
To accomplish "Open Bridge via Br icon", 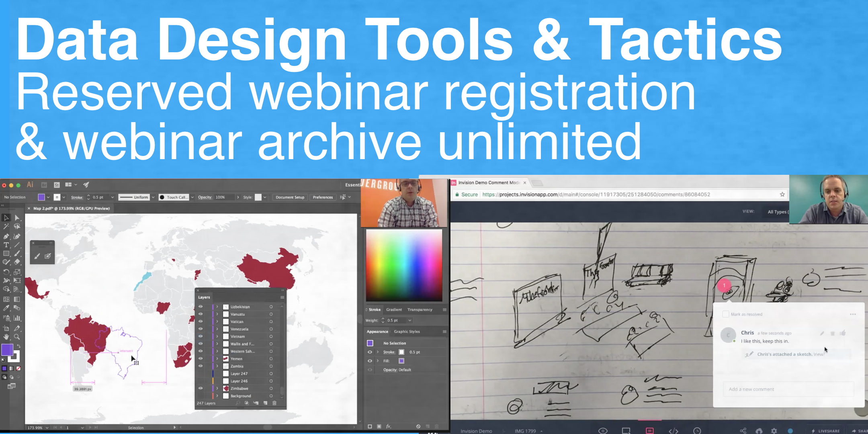I will 44,185.
